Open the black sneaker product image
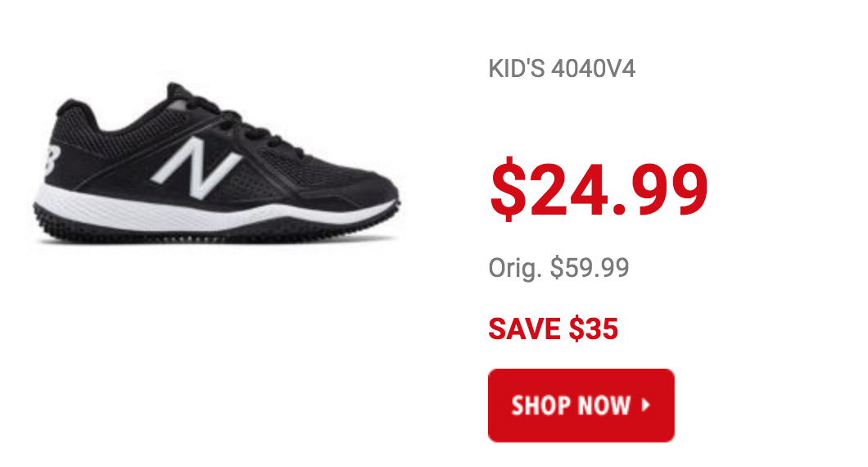 [x=216, y=163]
